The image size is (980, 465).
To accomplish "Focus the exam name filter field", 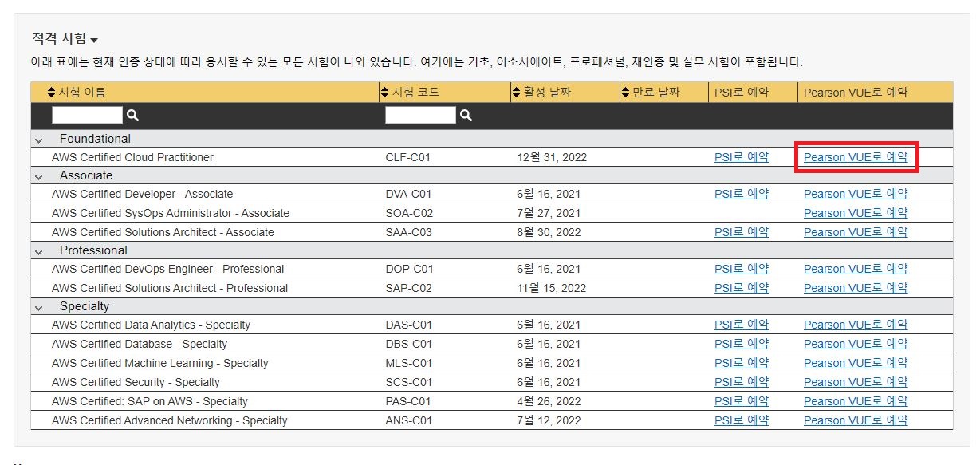I will pos(88,115).
